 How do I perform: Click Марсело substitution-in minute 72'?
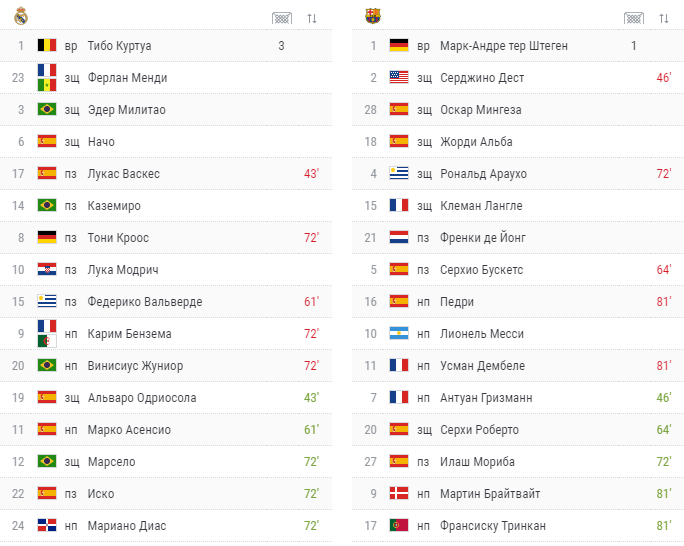coord(311,461)
